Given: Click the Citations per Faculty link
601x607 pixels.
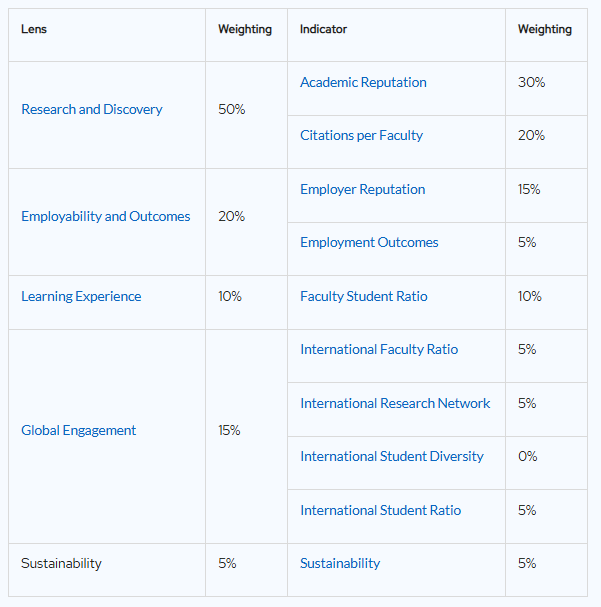Looking at the screenshot, I should [x=361, y=135].
